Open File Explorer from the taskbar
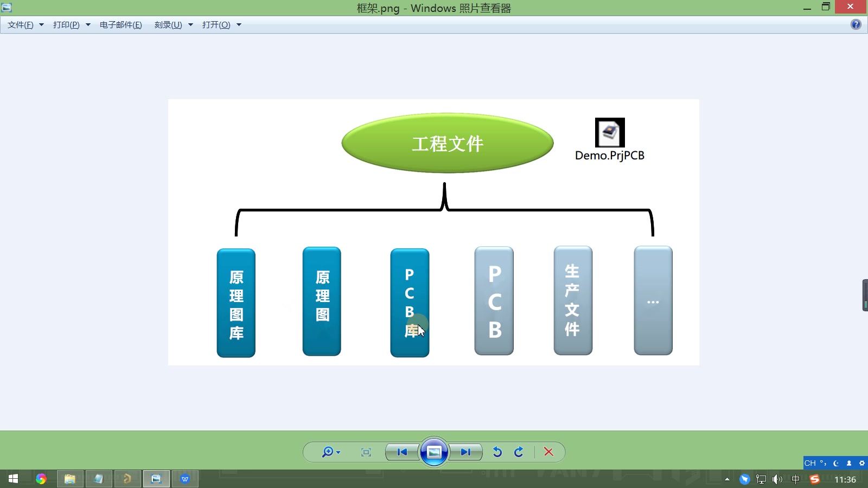Image resolution: width=868 pixels, height=488 pixels. [70, 479]
